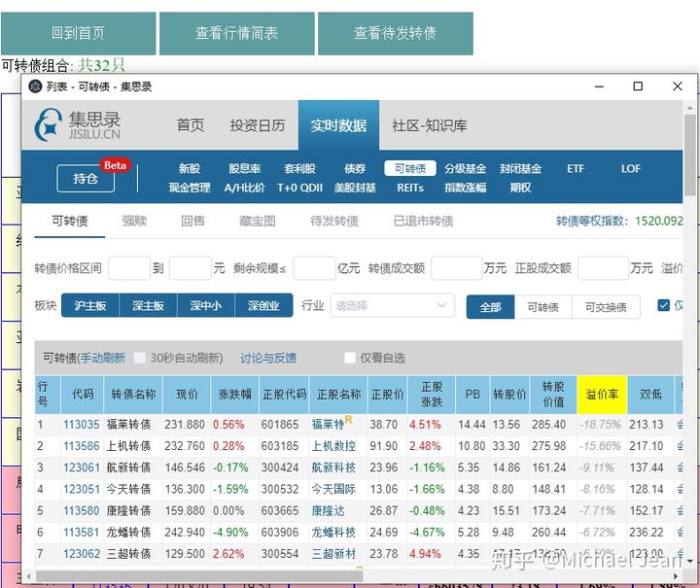Click the R badge next to 福莱特
This screenshot has width=700, height=588.
[348, 421]
